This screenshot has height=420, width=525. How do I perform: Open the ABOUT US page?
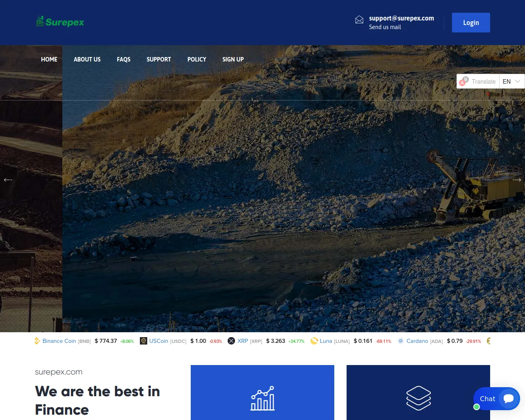[x=87, y=59]
